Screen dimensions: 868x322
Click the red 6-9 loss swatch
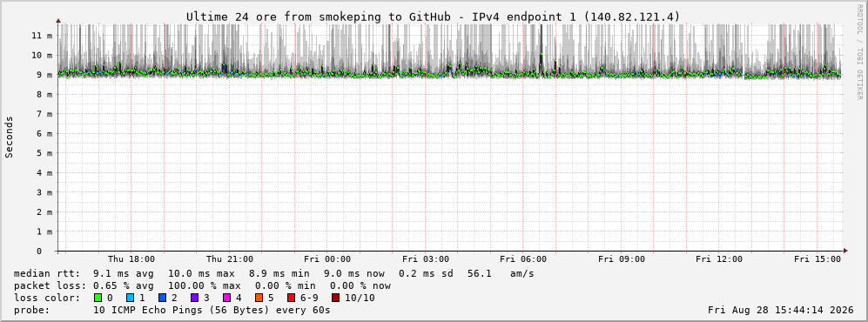tap(291, 298)
